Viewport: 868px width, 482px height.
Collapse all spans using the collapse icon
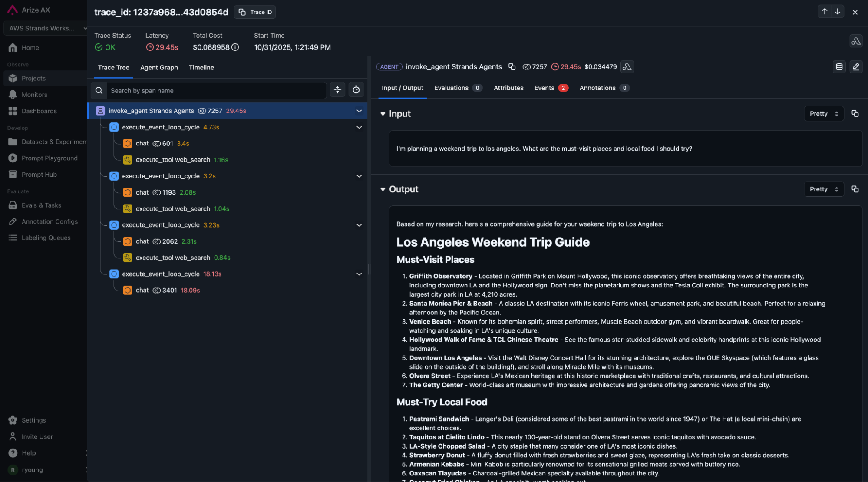tap(337, 90)
